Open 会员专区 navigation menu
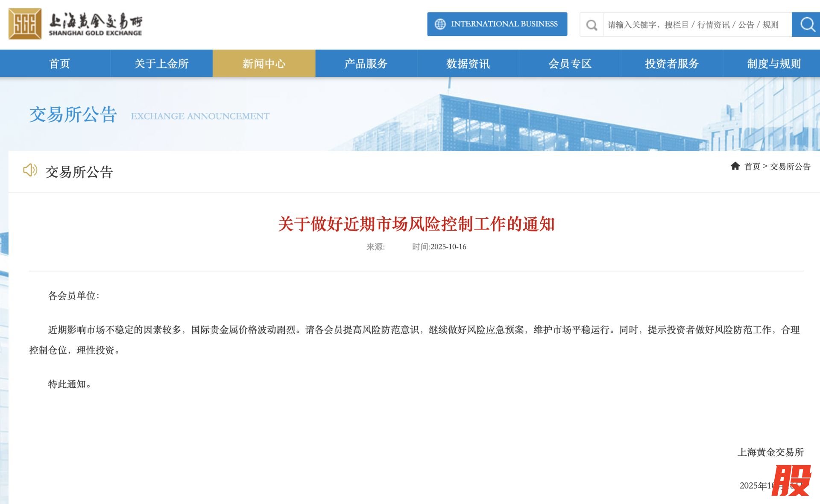 [570, 64]
